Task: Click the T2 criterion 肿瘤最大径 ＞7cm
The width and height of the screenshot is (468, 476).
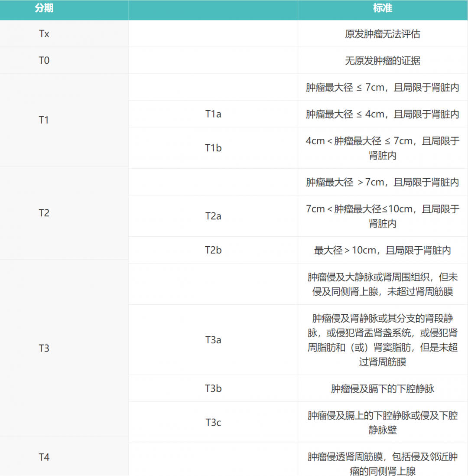Action: click(382, 182)
